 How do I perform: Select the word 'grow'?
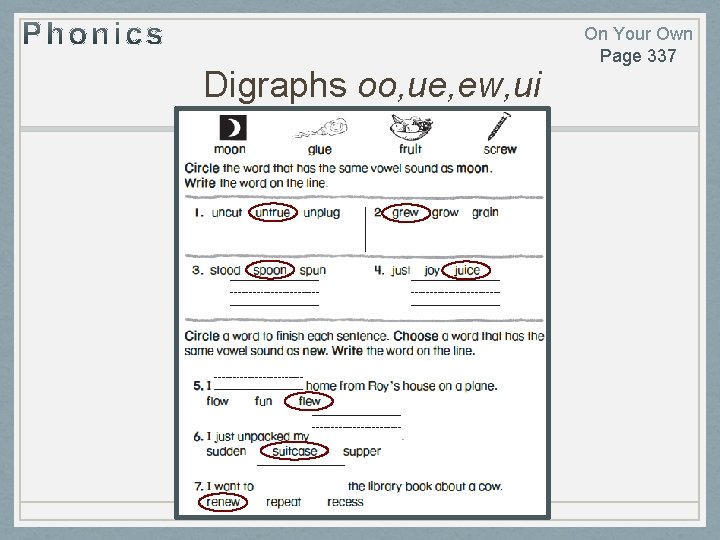click(445, 213)
